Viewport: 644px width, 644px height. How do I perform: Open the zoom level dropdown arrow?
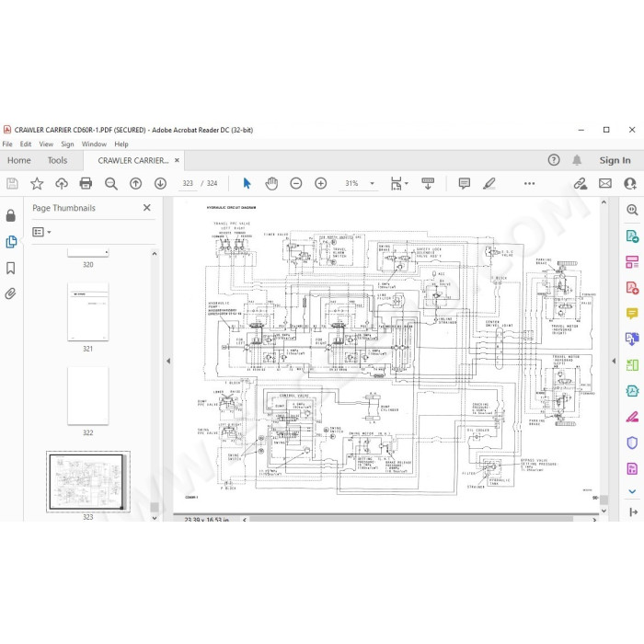pyautogui.click(x=372, y=183)
